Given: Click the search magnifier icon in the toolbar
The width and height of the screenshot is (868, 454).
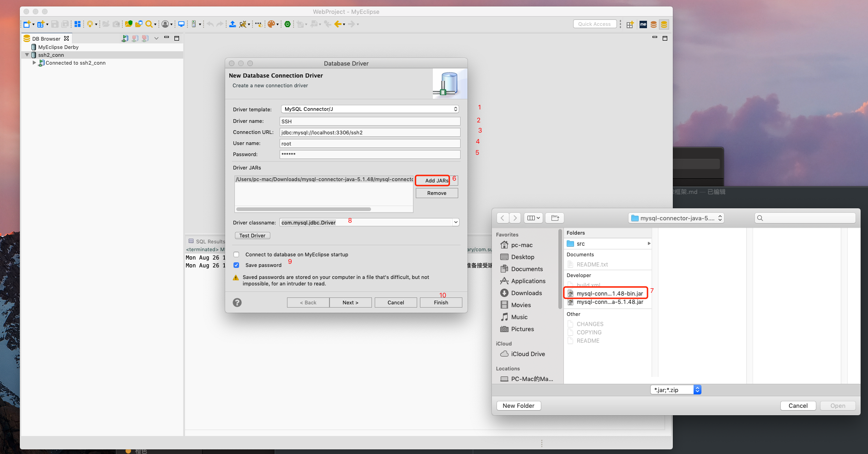Looking at the screenshot, I should click(149, 24).
